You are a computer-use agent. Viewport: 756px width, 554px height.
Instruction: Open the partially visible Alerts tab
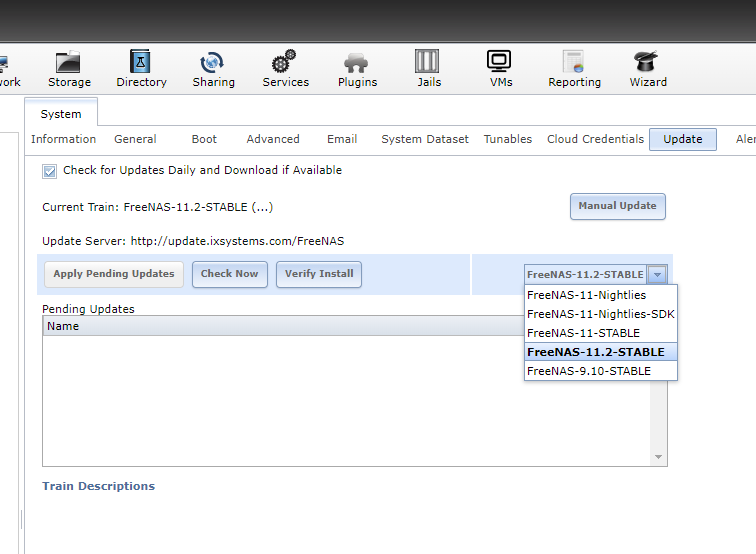pos(745,139)
